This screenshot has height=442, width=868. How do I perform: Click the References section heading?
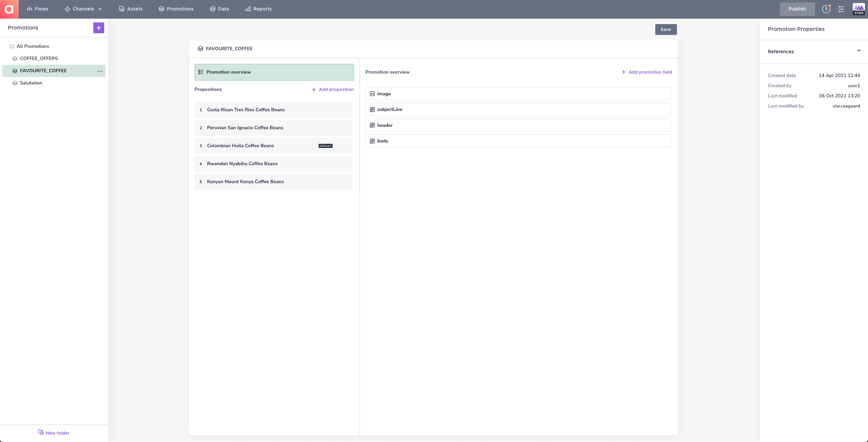780,52
